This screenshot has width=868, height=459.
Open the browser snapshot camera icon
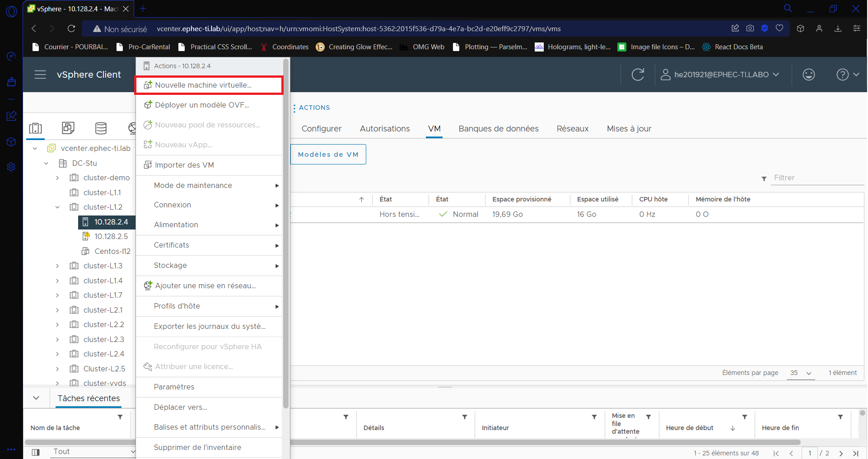point(750,28)
